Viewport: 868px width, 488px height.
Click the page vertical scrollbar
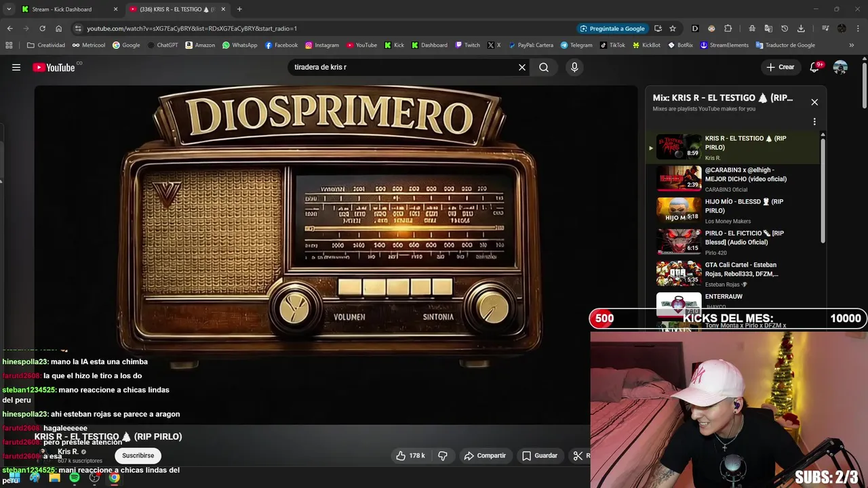[x=864, y=85]
